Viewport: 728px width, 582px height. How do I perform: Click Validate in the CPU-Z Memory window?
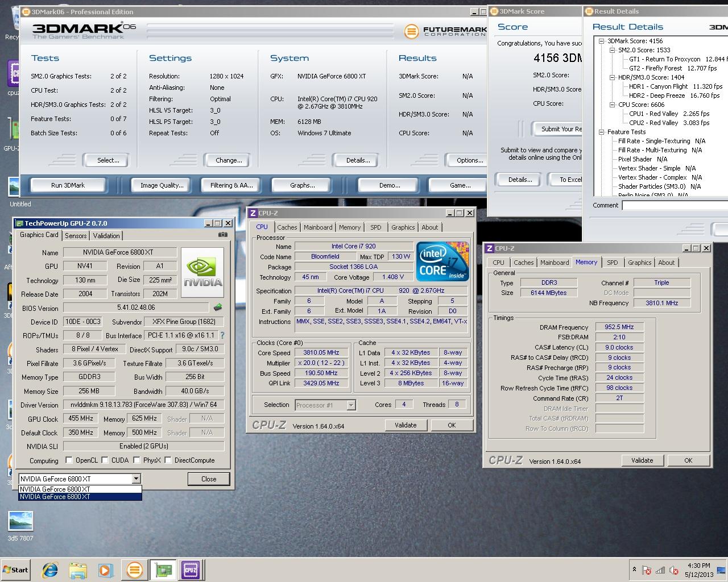(x=642, y=460)
